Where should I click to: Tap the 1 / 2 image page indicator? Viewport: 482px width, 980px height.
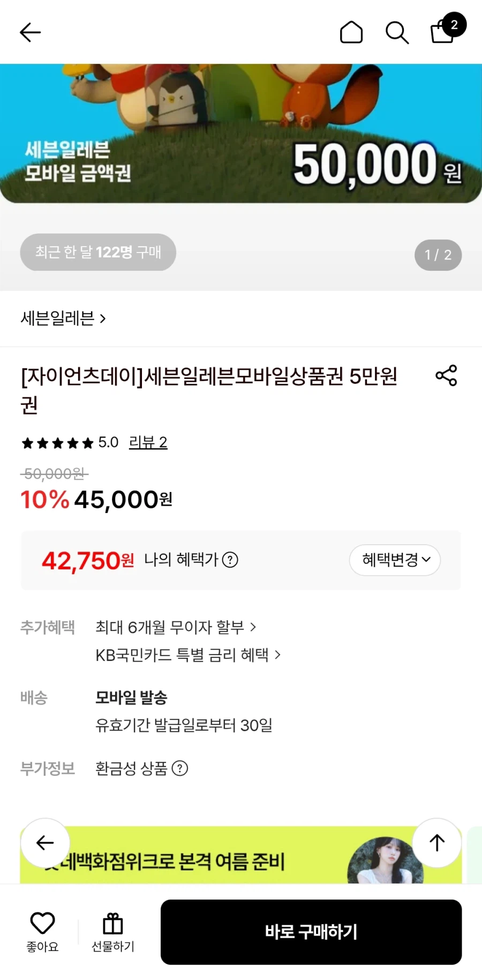click(438, 255)
